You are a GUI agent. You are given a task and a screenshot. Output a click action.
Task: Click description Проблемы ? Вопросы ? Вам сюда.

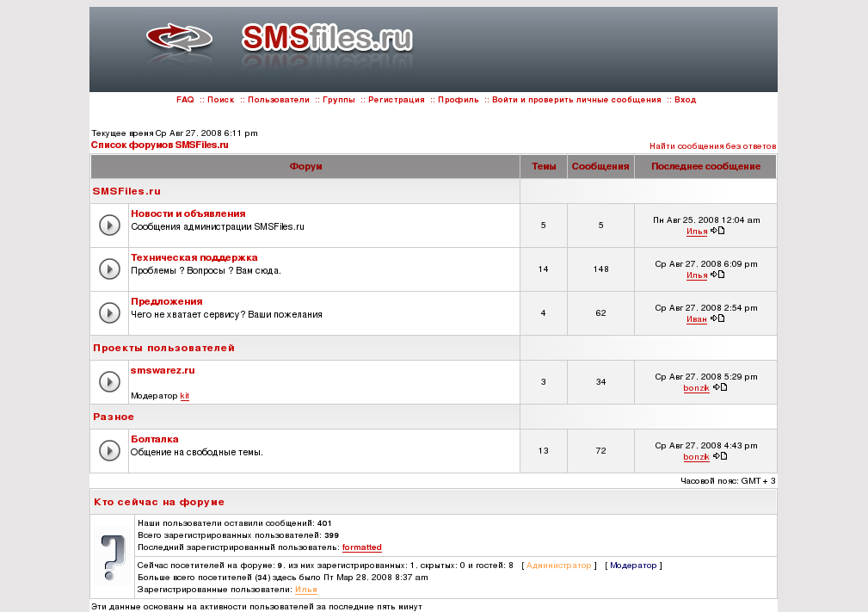[206, 271]
